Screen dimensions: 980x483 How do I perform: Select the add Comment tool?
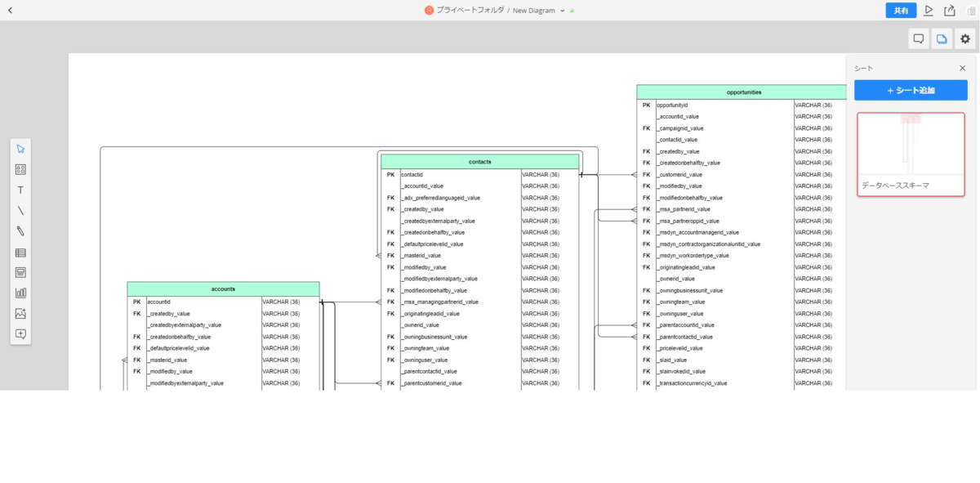[20, 334]
